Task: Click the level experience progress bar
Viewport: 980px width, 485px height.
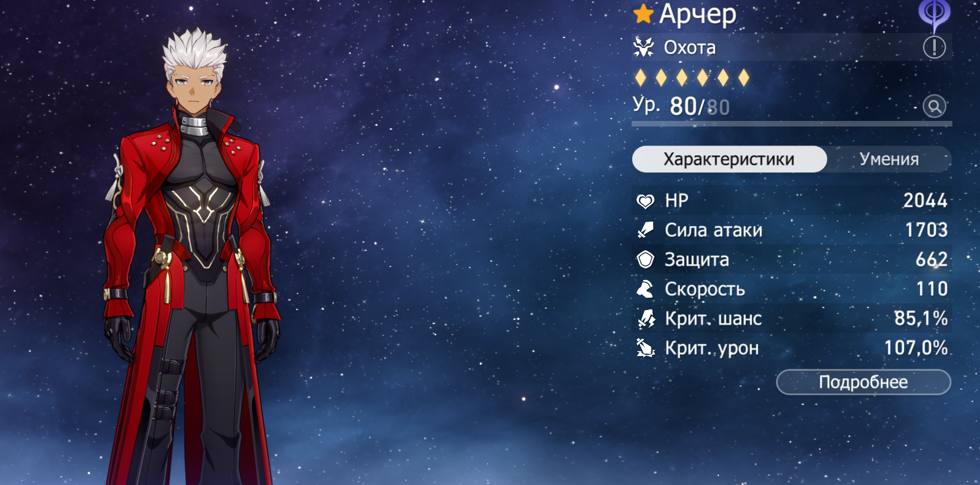Action: coord(792,124)
